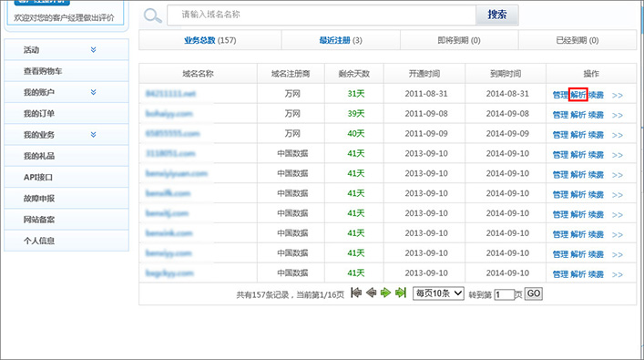
Task: Expand the 活动 sidebar chevron
Action: pos(93,50)
